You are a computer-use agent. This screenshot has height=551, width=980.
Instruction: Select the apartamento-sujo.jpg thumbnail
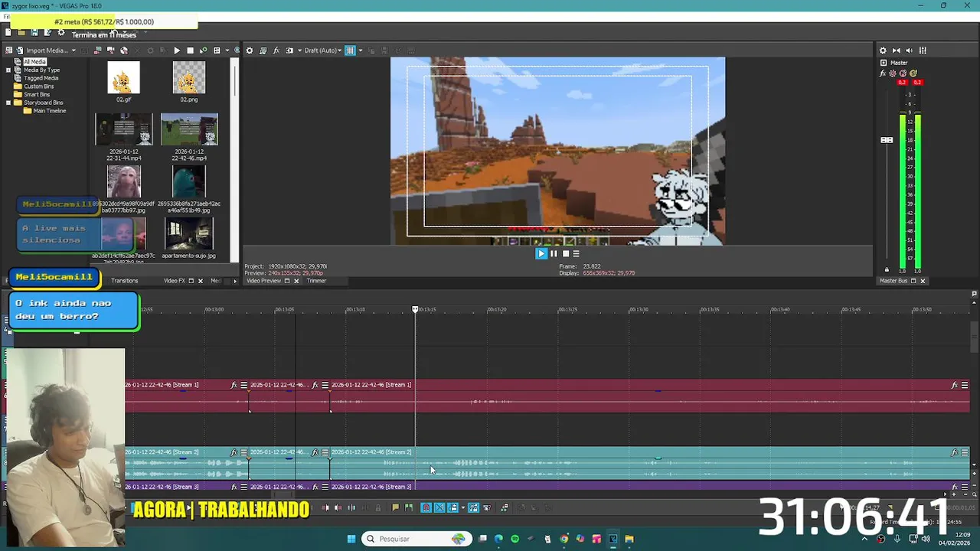tap(189, 233)
